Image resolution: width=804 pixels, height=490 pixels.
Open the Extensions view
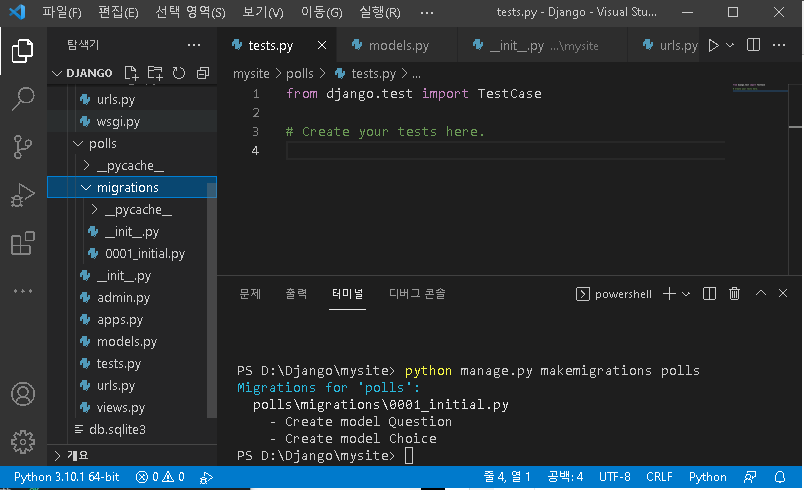tap(23, 243)
